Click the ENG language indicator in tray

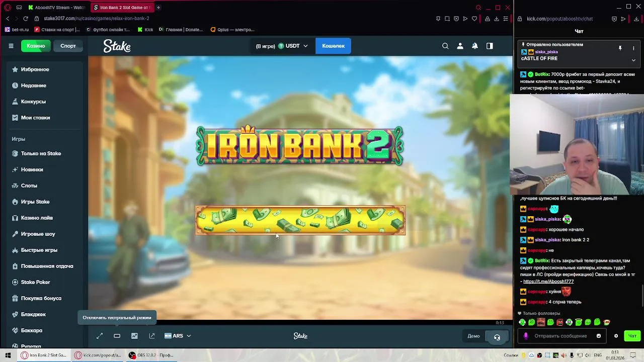[x=598, y=355]
